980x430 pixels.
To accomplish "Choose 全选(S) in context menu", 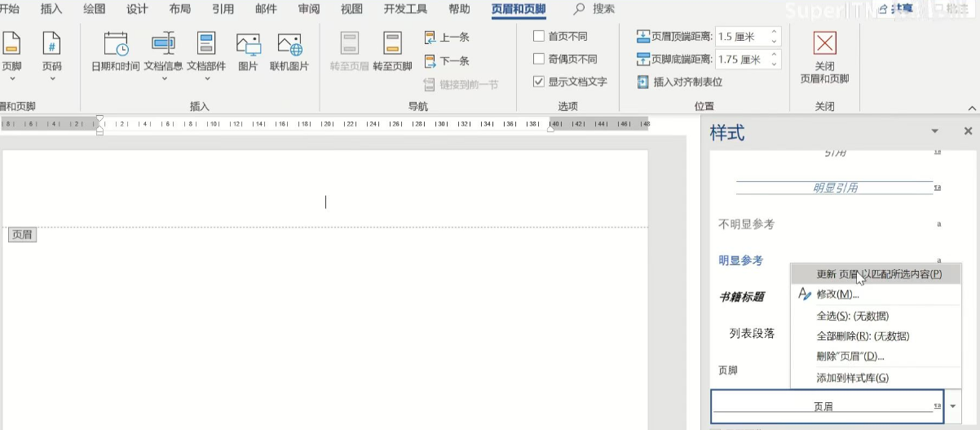I will 876,316.
